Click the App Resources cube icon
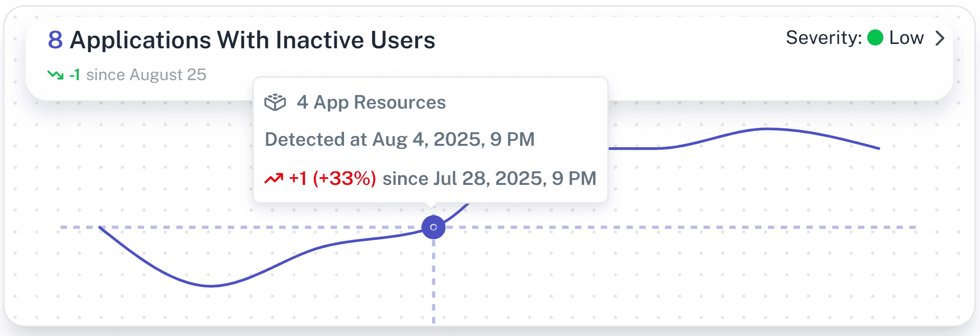This screenshot has width=980, height=336. point(275,102)
